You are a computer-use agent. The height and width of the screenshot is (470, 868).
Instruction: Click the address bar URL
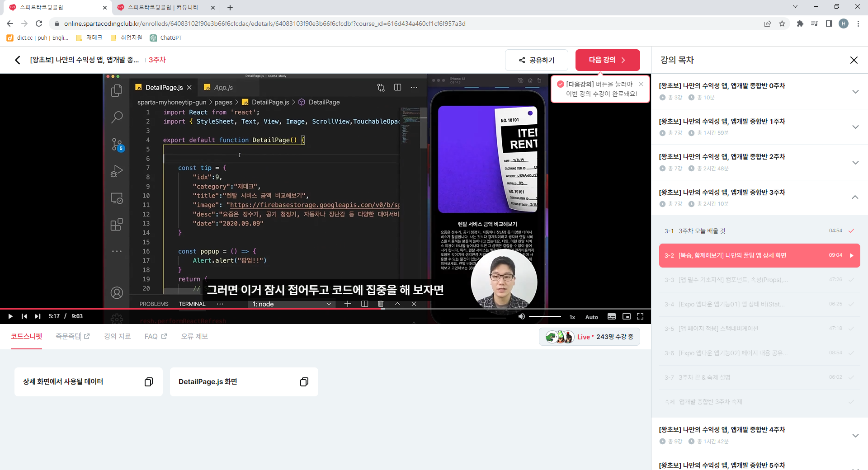pos(265,23)
